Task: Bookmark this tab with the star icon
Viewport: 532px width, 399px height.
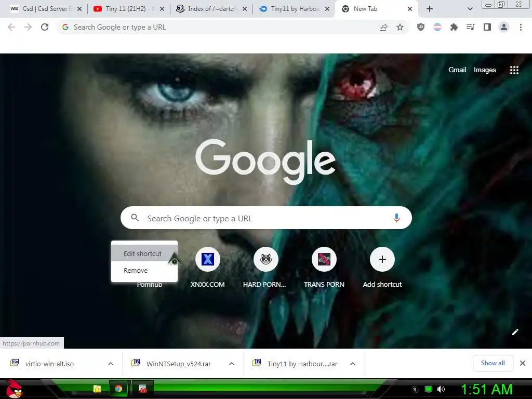Action: [400, 27]
